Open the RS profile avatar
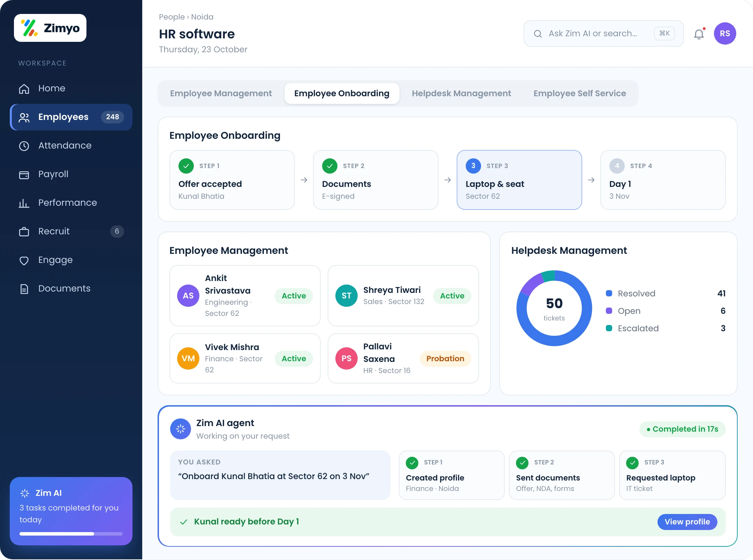Image resolution: width=753 pixels, height=560 pixels. coord(725,33)
